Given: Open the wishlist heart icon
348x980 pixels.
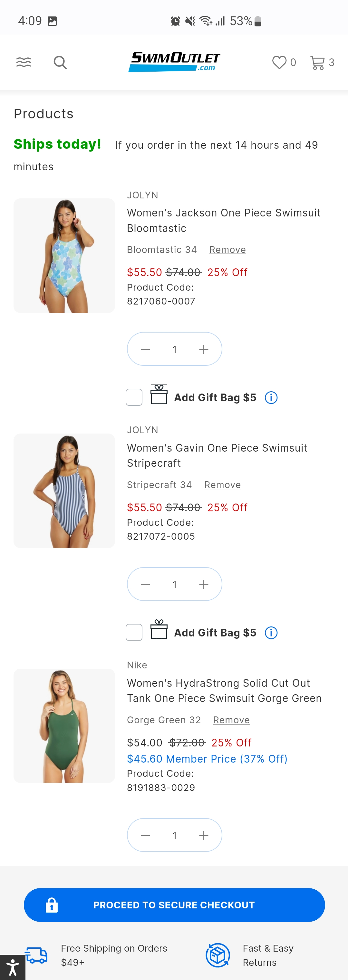Looking at the screenshot, I should [280, 62].
